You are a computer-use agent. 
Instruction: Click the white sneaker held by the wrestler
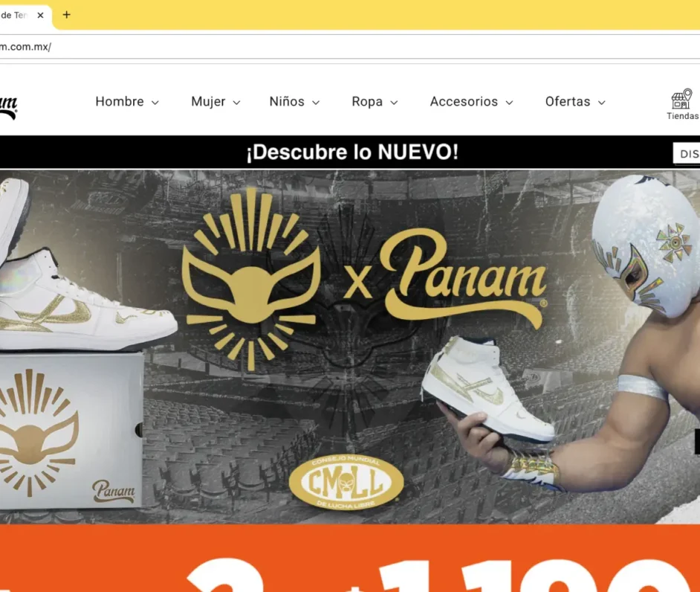(x=488, y=389)
